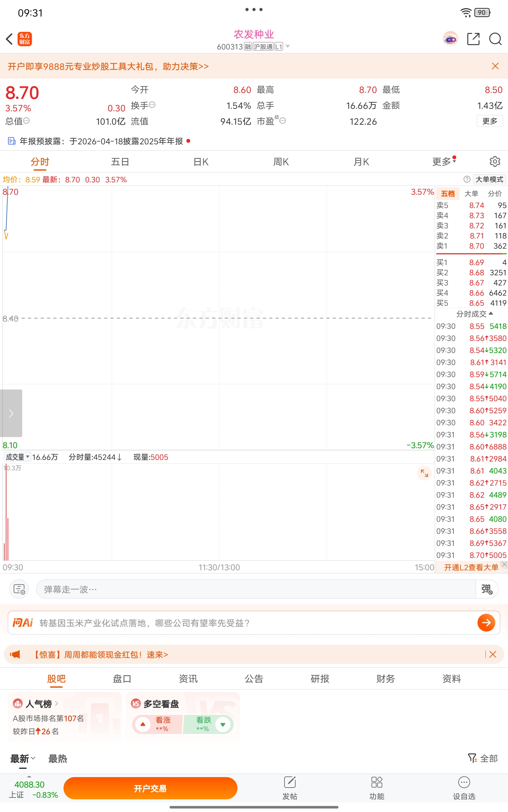
Task: Tap the 发帖 post icon
Action: 290,788
